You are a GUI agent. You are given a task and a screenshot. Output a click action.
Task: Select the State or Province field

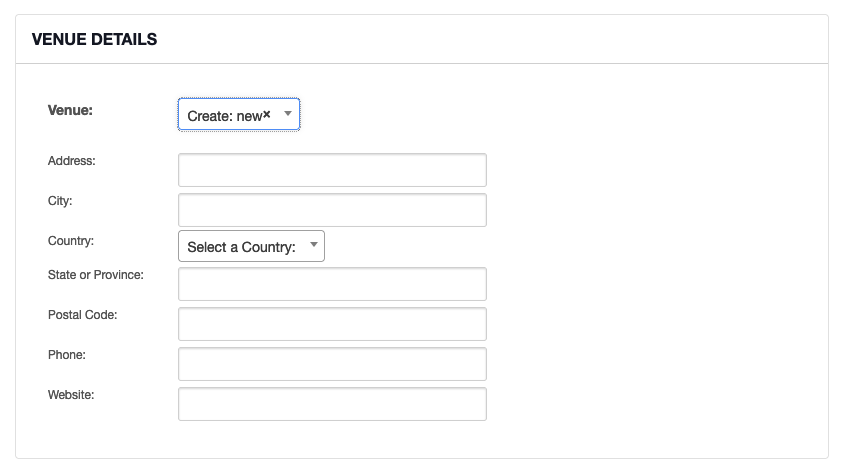332,284
